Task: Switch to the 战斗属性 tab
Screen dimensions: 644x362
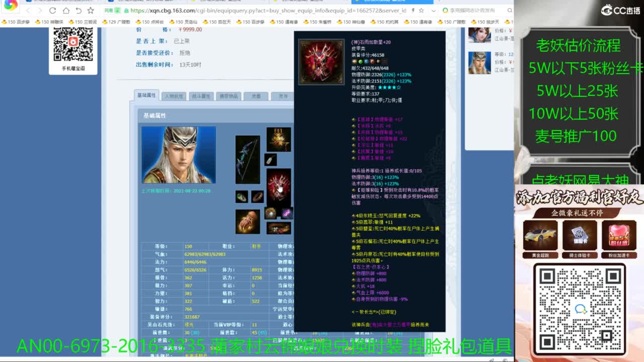Action: [x=201, y=96]
